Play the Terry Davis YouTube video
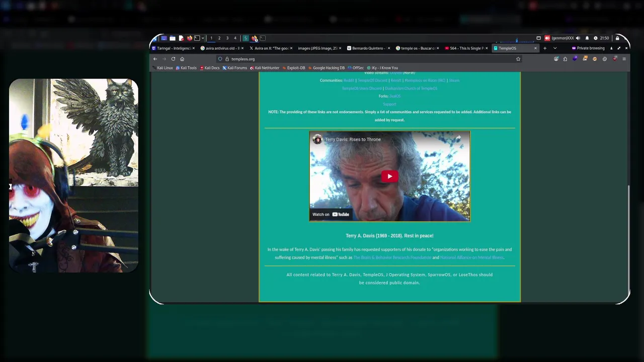The height and width of the screenshot is (362, 644). pos(389,176)
